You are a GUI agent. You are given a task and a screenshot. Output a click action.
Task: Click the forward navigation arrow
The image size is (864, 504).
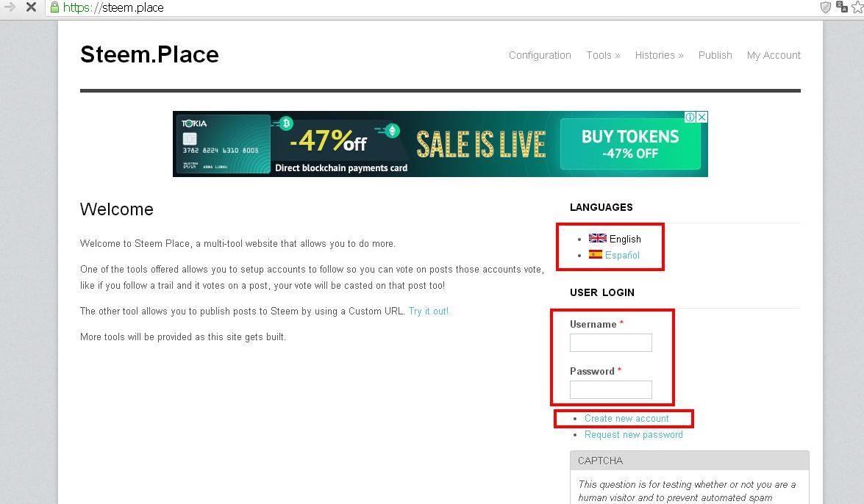click(x=10, y=7)
